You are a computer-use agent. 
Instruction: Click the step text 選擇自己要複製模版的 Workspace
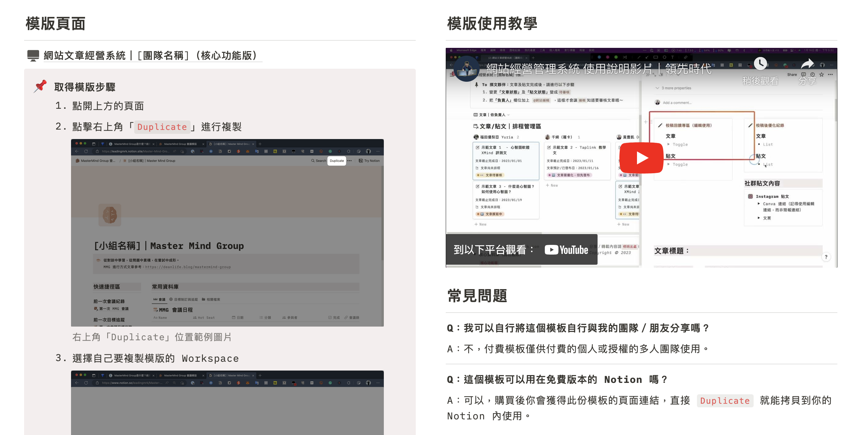[x=155, y=358]
